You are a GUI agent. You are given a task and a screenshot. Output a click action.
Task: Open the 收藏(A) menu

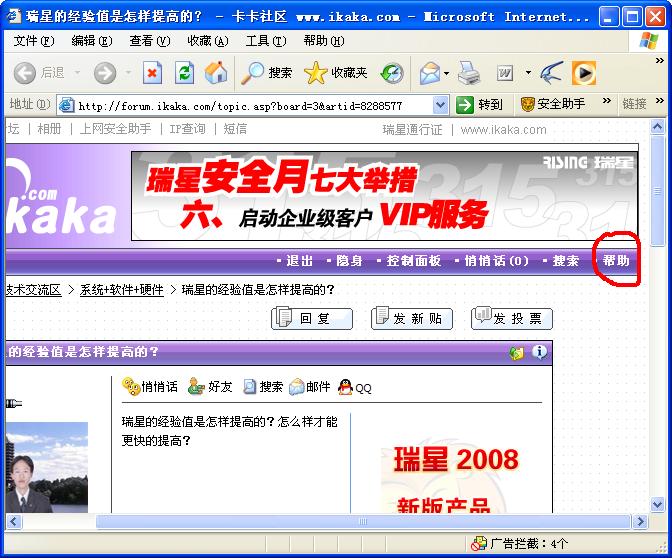pos(208,41)
